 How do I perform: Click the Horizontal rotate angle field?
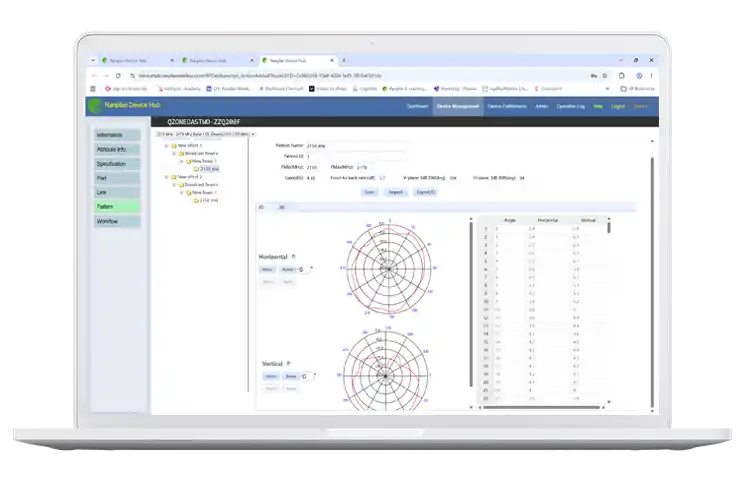[x=304, y=269]
